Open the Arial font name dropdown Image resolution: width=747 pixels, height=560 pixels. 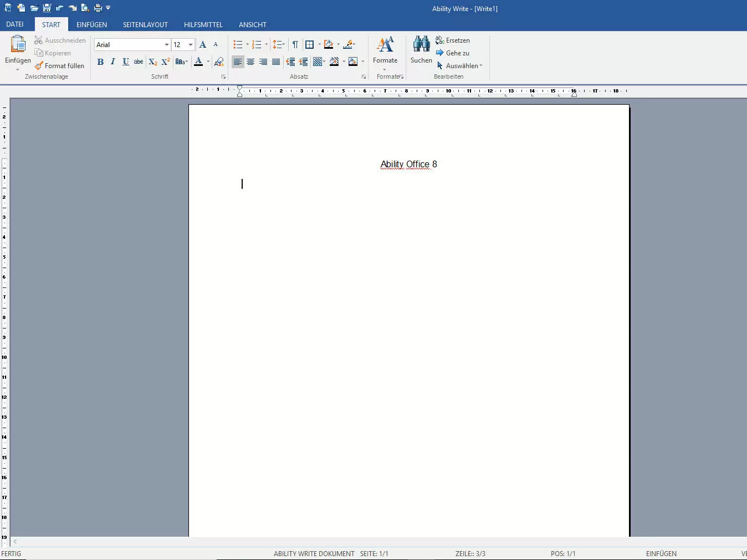tap(166, 44)
